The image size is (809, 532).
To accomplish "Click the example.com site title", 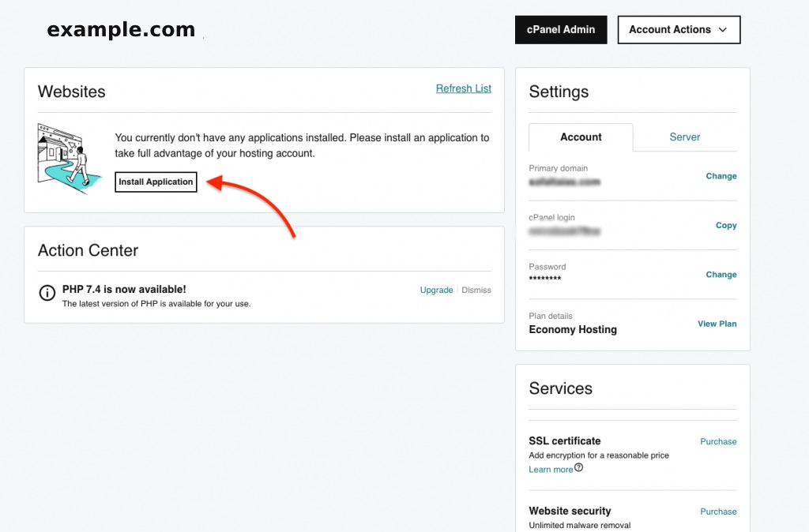I will [121, 30].
